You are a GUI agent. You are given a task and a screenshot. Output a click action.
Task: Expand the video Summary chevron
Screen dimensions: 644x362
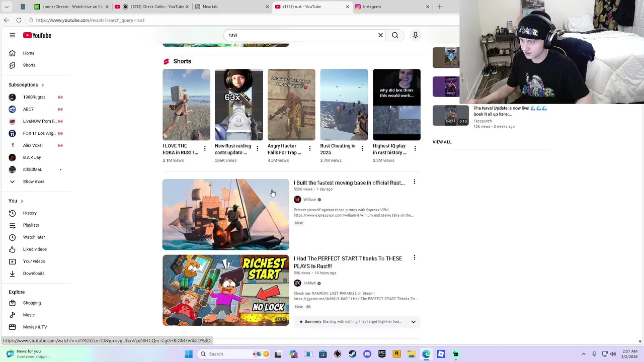pyautogui.click(x=414, y=322)
